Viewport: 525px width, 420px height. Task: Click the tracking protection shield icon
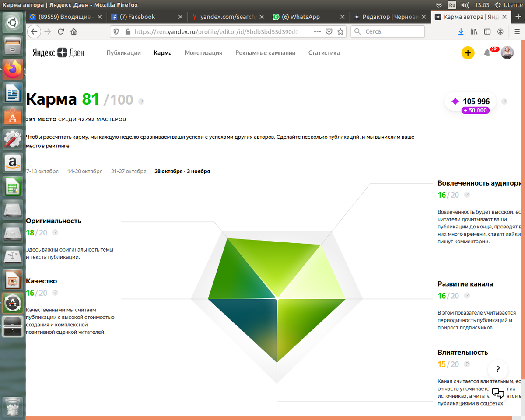tap(116, 32)
